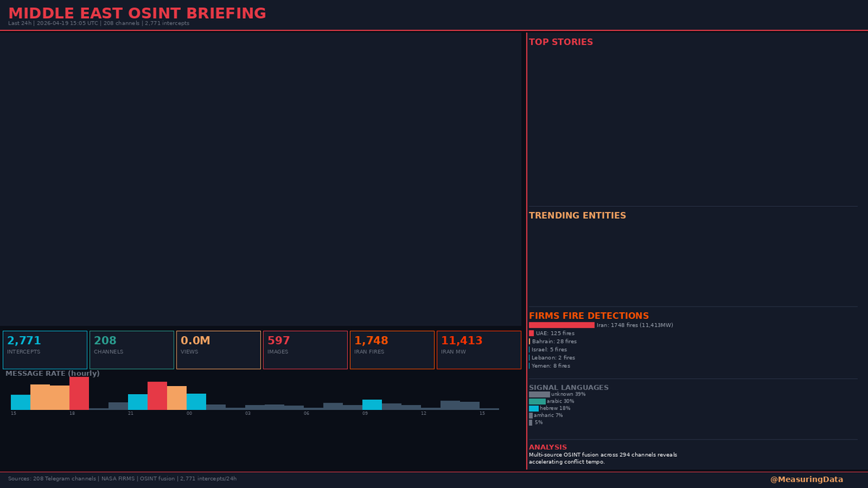Click the hour 12 axis label
This screenshot has height=488, width=868.
pos(424,414)
